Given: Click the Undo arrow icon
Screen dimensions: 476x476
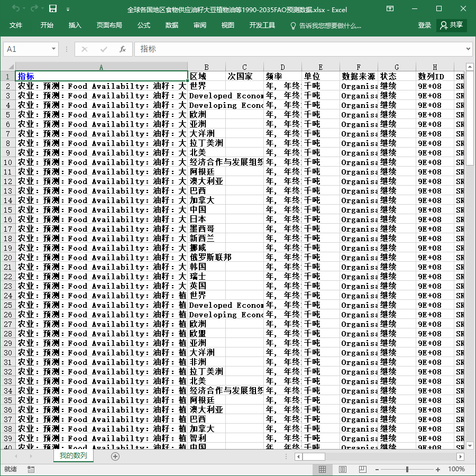Looking at the screenshot, I should pyautogui.click(x=16, y=9).
